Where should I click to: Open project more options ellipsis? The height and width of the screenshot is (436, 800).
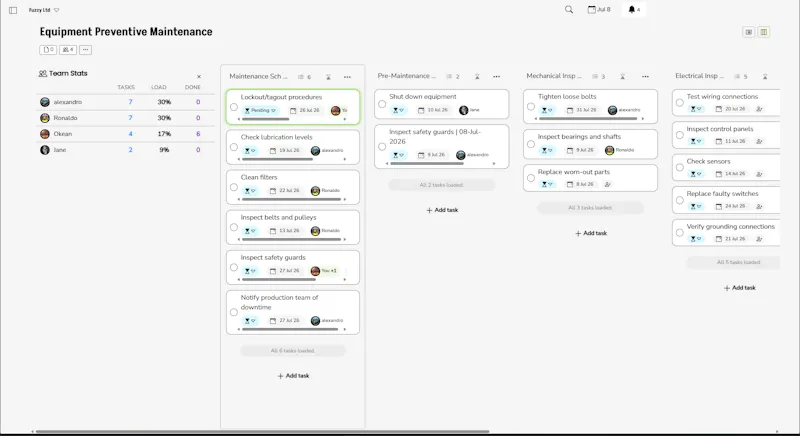[x=85, y=50]
